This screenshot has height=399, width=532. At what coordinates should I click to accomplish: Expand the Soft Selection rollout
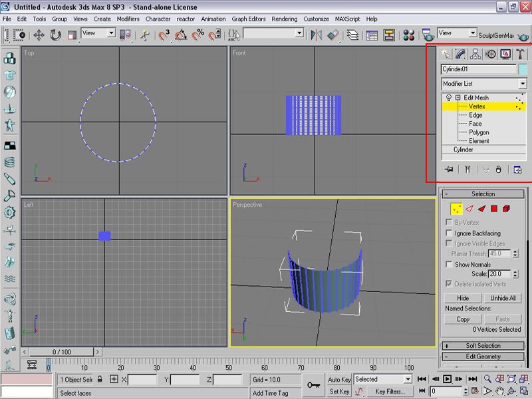click(483, 346)
